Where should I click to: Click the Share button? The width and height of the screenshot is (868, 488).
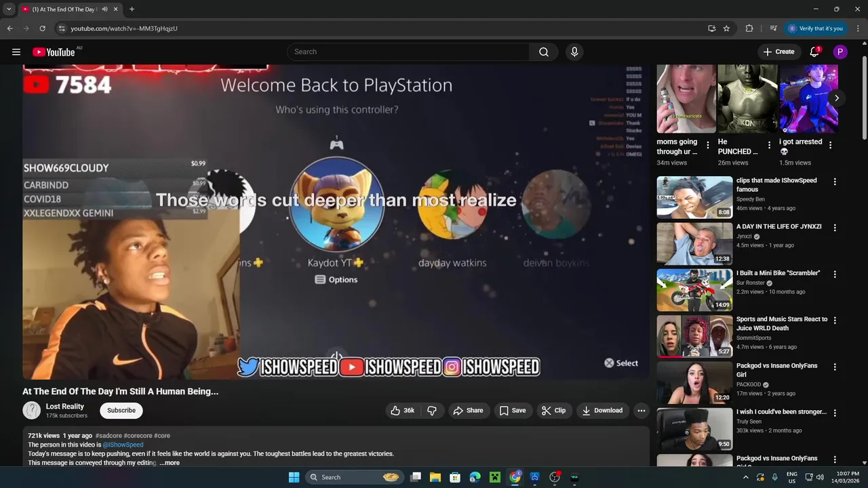pyautogui.click(x=468, y=411)
